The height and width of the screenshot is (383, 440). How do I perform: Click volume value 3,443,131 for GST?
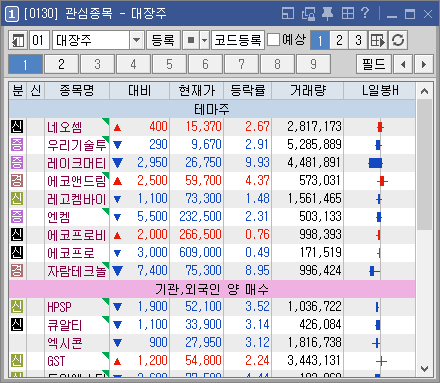point(314,361)
